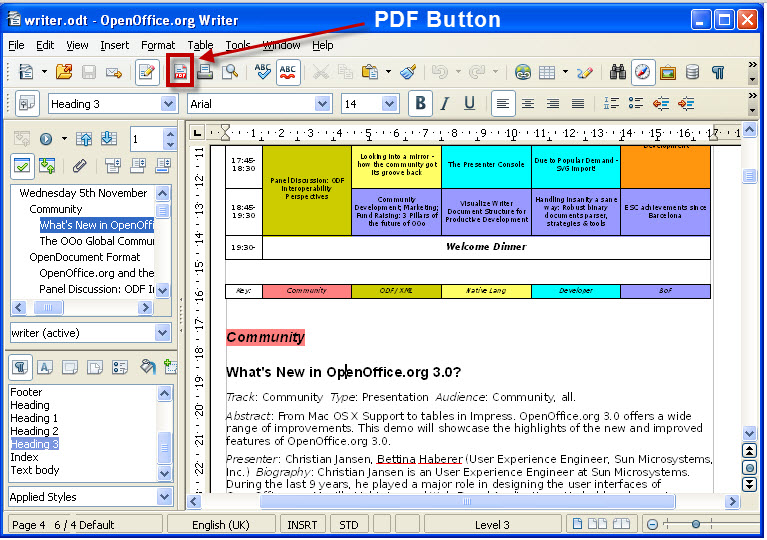
Task: Click English (UK) language status field
Action: (x=221, y=525)
